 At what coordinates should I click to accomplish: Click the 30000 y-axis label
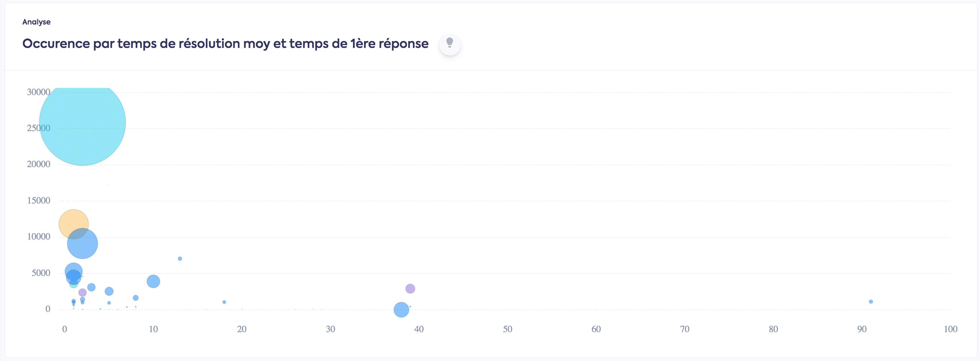click(x=39, y=92)
